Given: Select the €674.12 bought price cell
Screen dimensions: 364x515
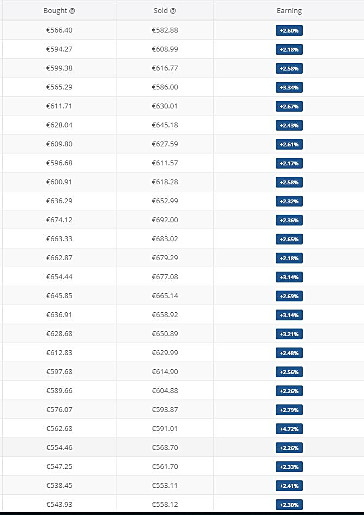Looking at the screenshot, I should click(x=59, y=220).
